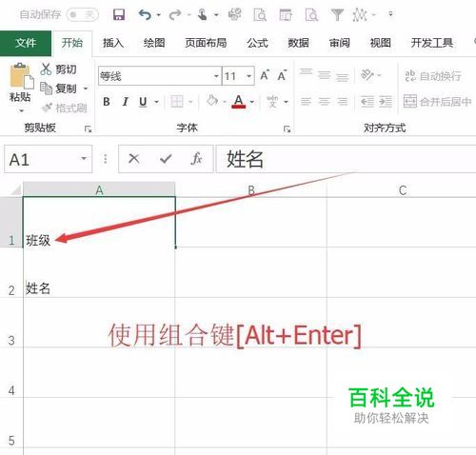Image resolution: width=476 pixels, height=455 pixels.
Task: Click the Save icon in quick access toolbar
Action: coord(119,14)
